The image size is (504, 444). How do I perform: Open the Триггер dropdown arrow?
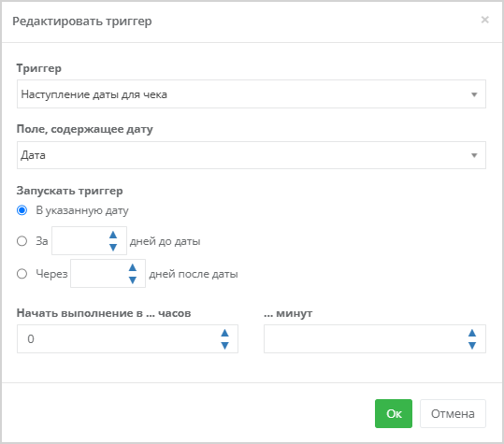click(474, 94)
